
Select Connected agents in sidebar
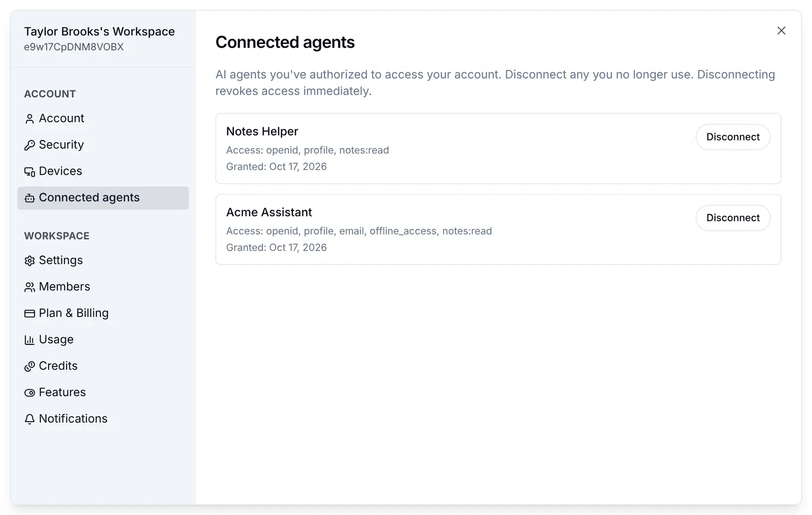coord(103,197)
